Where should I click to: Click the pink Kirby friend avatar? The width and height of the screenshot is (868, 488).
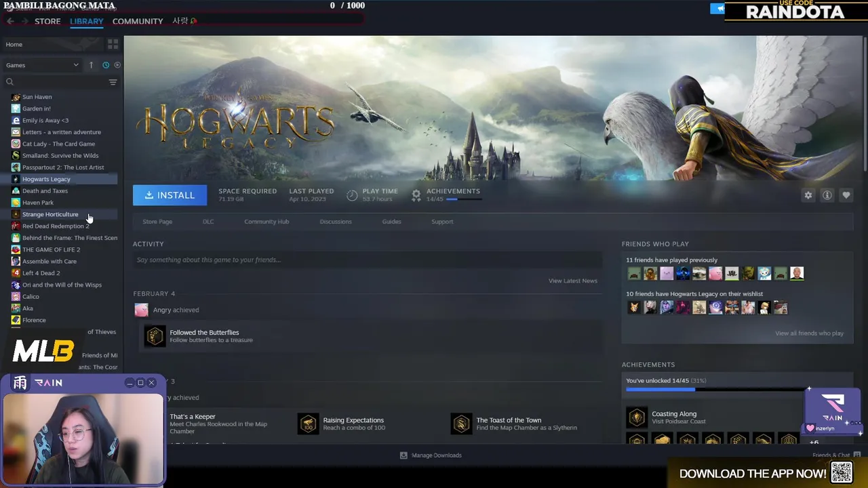(x=715, y=274)
